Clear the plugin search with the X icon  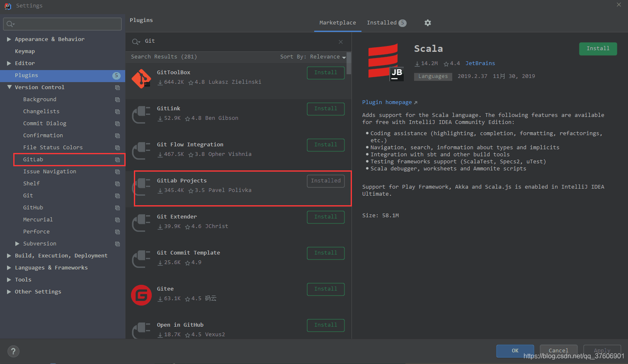(341, 42)
